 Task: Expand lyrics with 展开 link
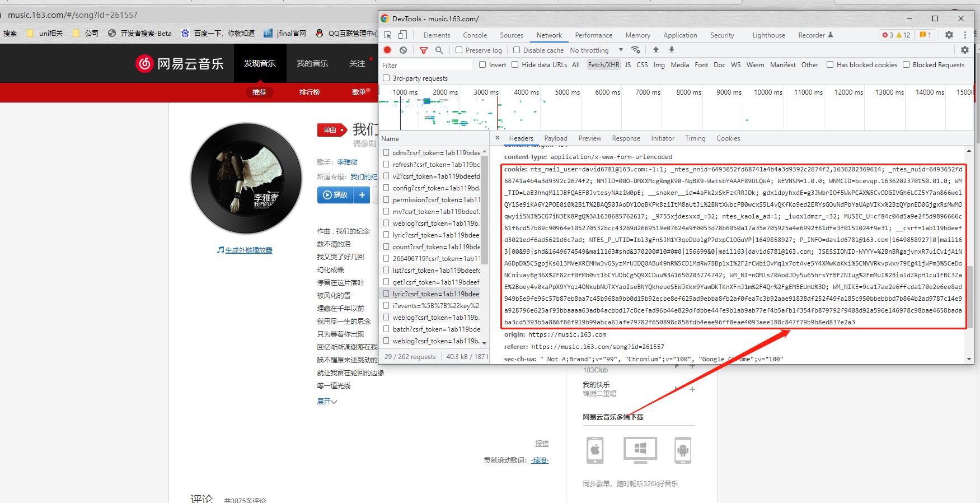point(327,401)
